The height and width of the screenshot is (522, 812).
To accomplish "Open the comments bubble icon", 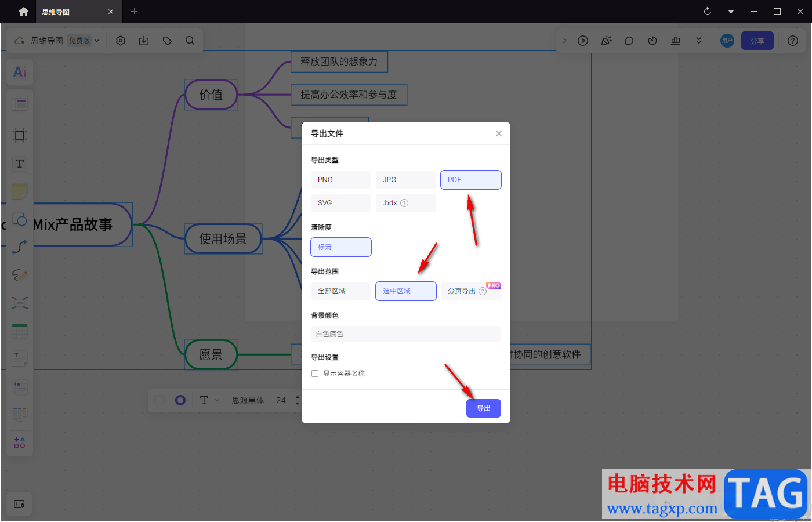I will pyautogui.click(x=629, y=41).
